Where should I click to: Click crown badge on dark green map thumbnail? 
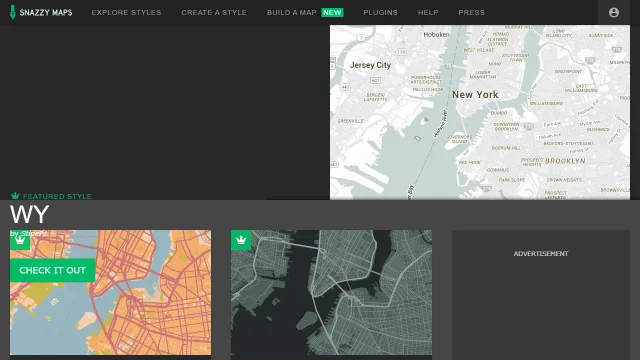point(241,240)
